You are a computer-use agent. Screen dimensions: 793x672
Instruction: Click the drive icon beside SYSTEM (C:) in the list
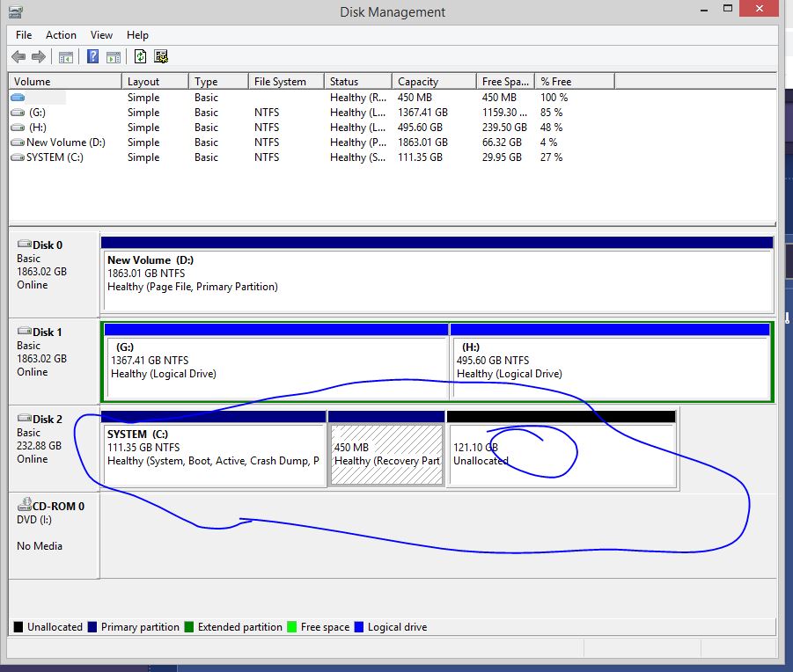18,157
